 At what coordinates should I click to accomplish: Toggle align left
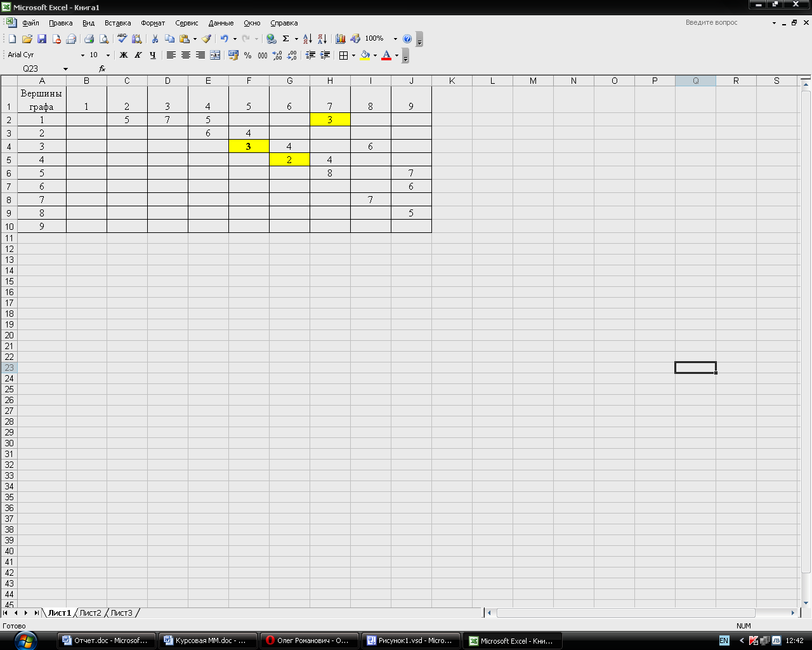(171, 55)
